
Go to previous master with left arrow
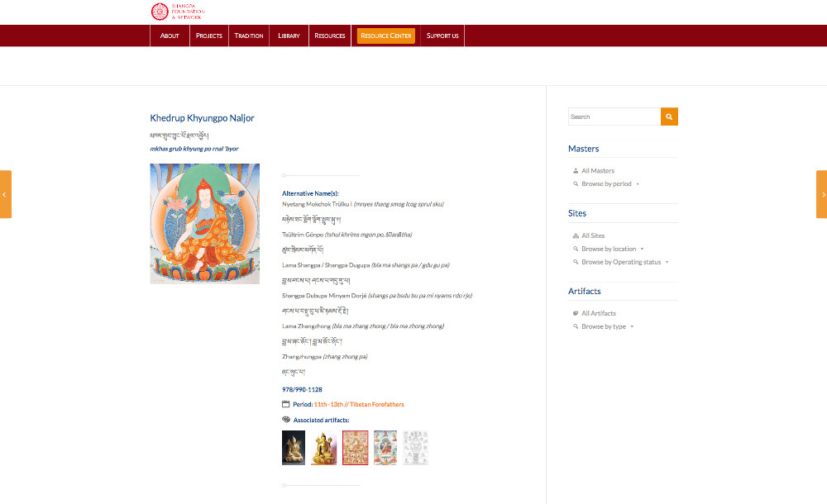click(x=5, y=194)
